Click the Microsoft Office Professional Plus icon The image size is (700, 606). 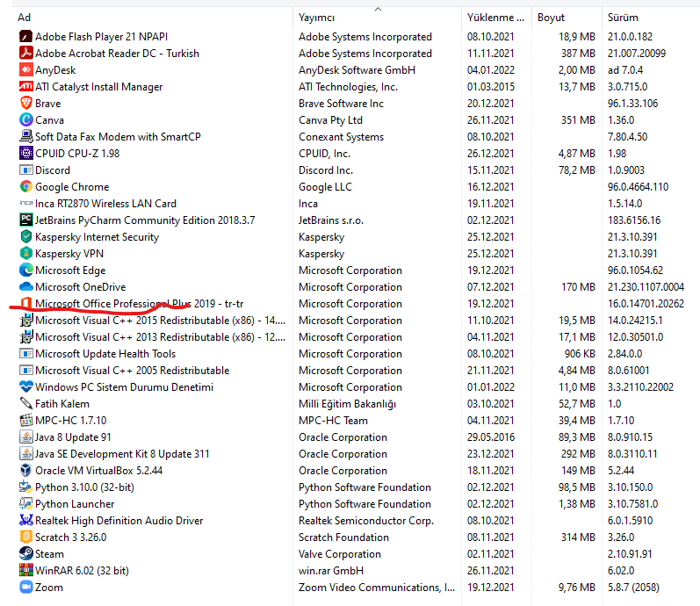click(x=25, y=303)
